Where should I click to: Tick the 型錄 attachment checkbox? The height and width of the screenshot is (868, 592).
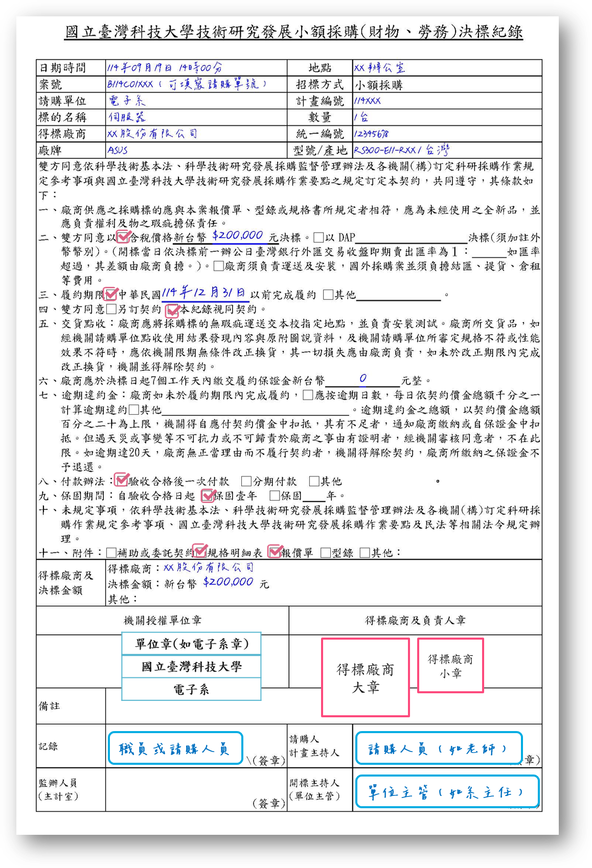tap(325, 553)
